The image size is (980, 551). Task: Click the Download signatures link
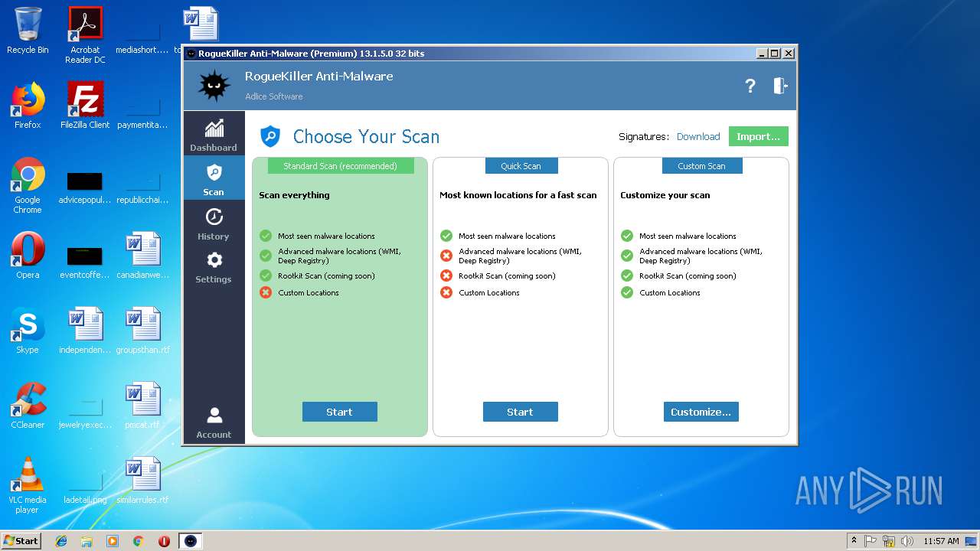(698, 136)
